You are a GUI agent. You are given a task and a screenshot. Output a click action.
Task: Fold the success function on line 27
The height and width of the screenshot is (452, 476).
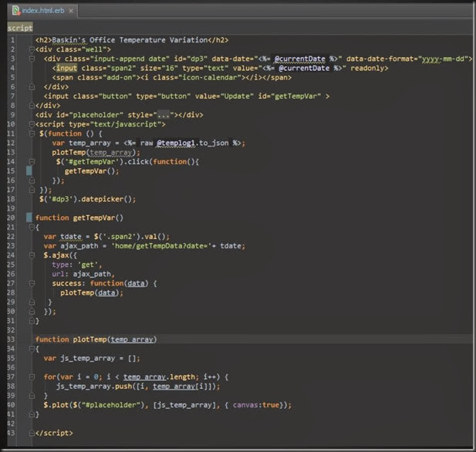[x=32, y=283]
